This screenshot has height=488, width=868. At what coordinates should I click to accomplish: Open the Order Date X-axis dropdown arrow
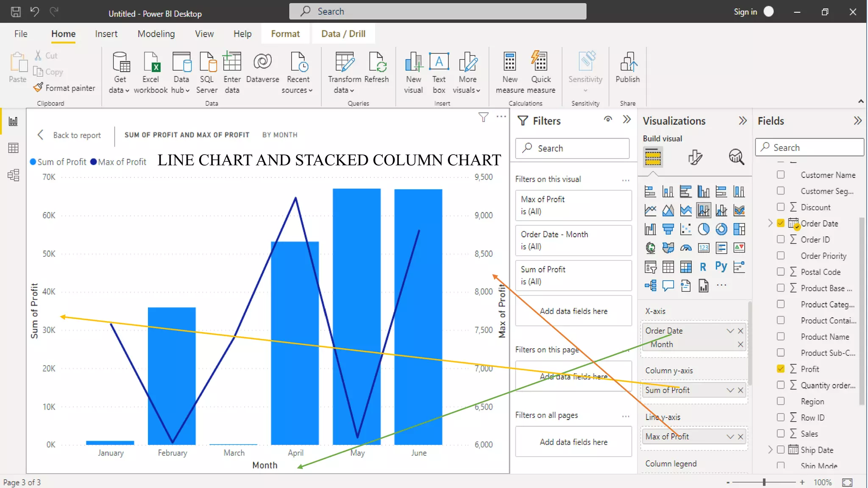pyautogui.click(x=730, y=331)
